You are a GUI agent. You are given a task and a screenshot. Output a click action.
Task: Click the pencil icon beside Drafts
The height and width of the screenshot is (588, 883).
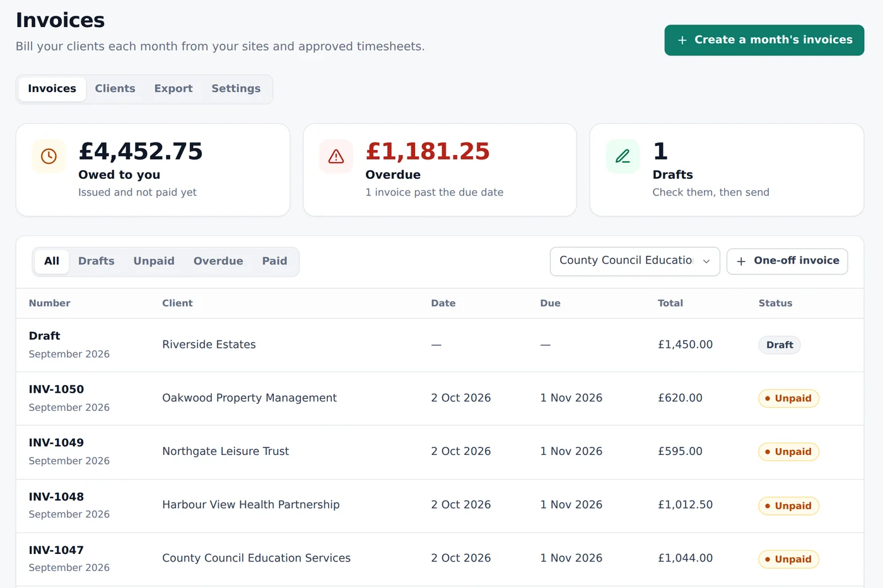point(623,156)
